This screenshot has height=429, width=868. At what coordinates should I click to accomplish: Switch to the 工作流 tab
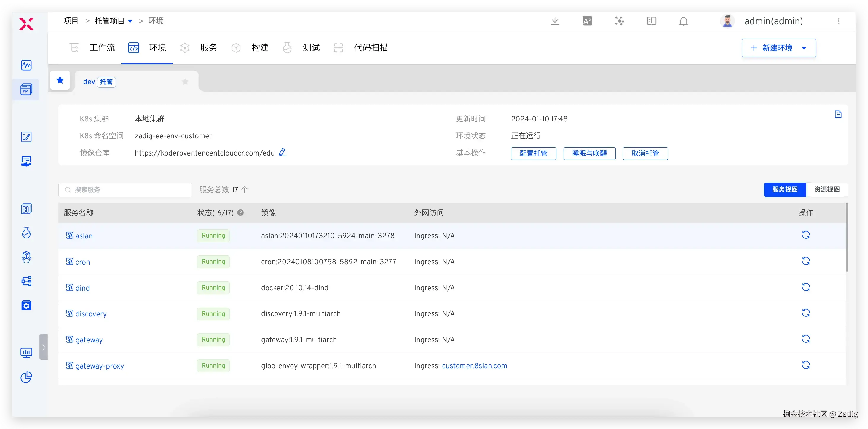click(x=102, y=48)
